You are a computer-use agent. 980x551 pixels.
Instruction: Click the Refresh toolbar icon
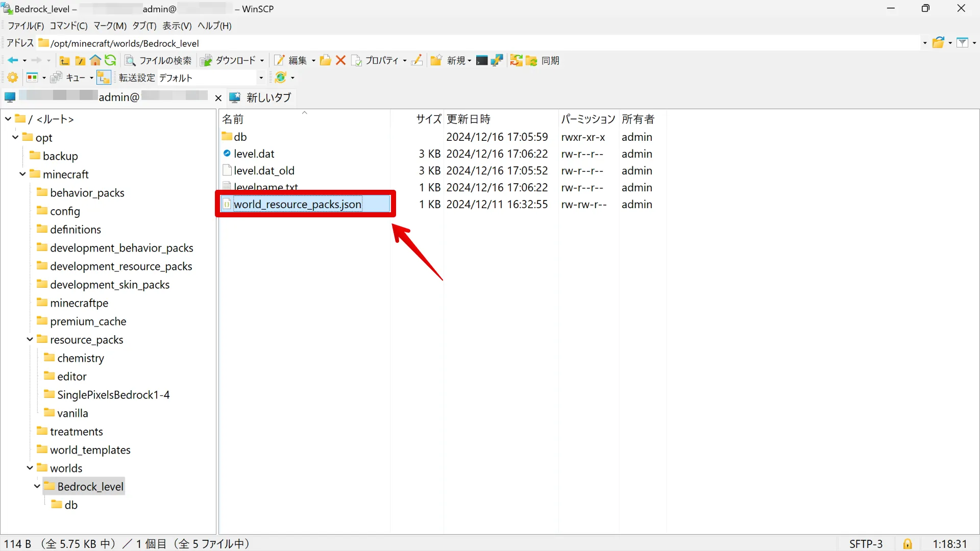pos(111,61)
